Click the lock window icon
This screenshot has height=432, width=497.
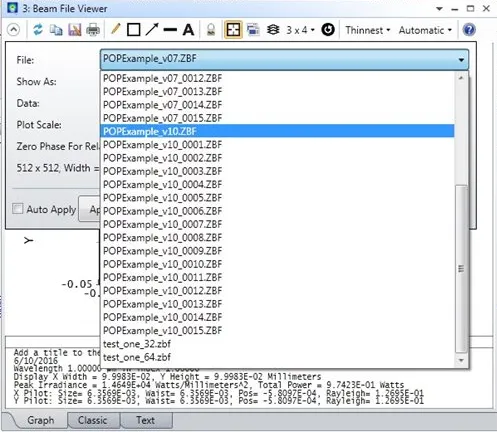pyautogui.click(x=211, y=30)
